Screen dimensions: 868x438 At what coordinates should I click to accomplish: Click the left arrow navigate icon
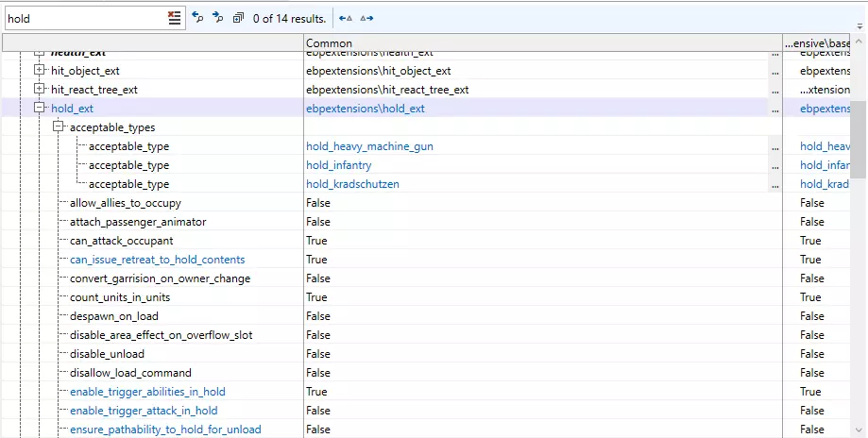pos(346,18)
